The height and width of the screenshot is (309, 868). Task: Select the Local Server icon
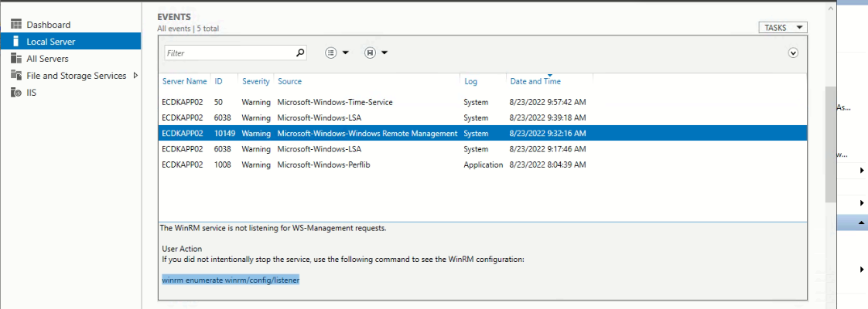(x=16, y=42)
